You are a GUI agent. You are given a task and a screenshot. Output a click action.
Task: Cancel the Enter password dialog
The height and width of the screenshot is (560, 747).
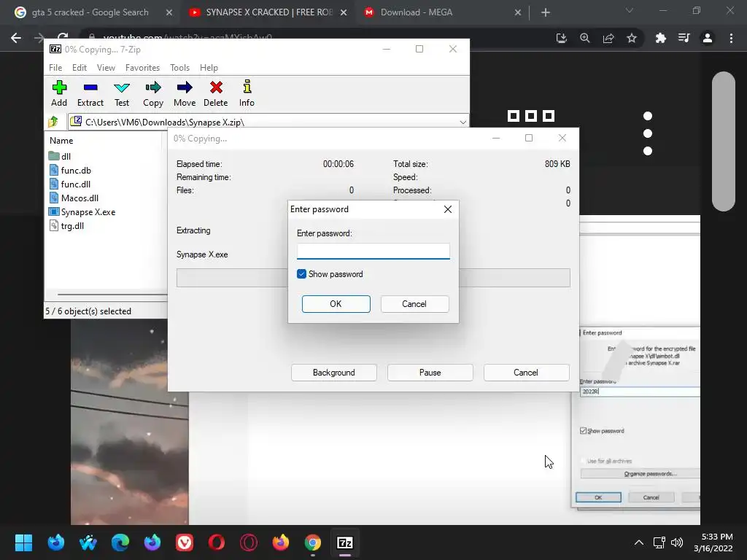click(x=414, y=304)
